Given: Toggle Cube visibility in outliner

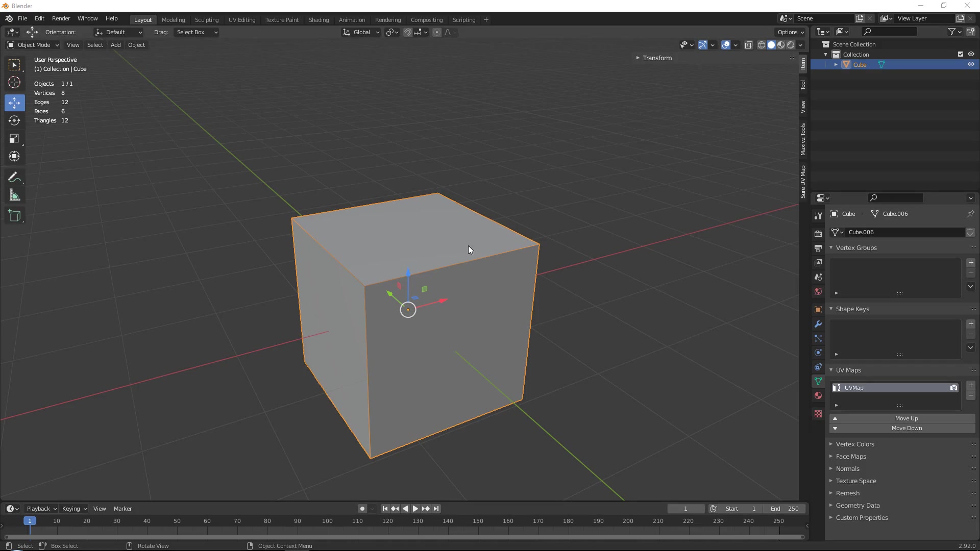Looking at the screenshot, I should point(971,64).
